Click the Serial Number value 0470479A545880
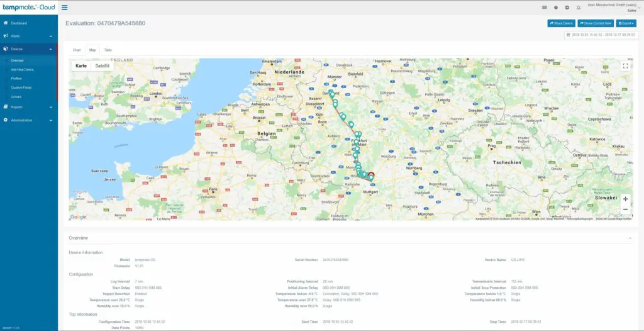 tap(336, 260)
